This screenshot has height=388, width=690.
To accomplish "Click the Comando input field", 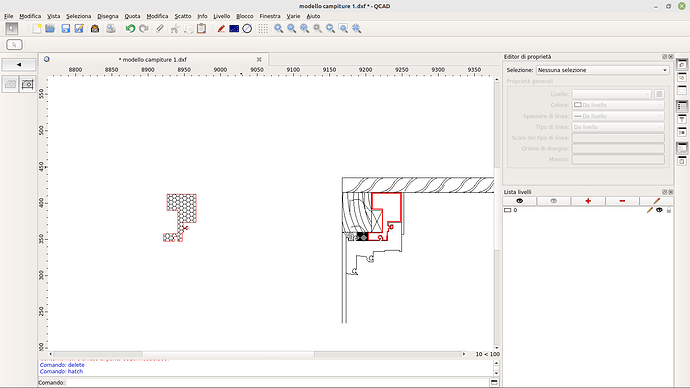I will 277,383.
